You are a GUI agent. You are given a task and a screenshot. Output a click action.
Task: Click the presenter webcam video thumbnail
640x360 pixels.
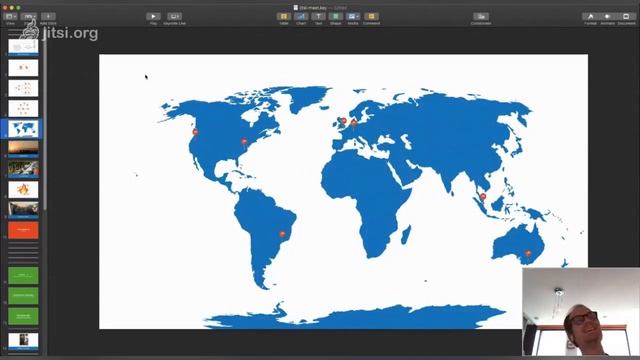click(581, 311)
